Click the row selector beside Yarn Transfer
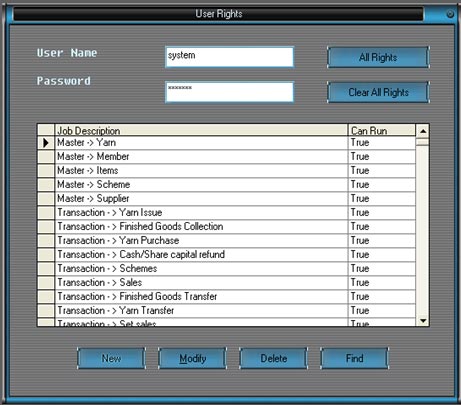The image size is (461, 405). [46, 311]
